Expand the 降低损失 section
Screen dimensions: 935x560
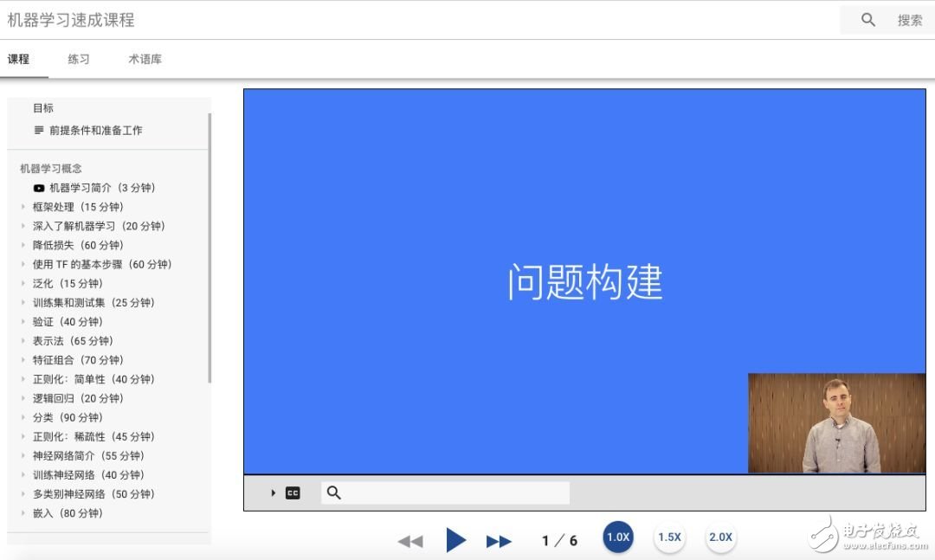coord(23,245)
